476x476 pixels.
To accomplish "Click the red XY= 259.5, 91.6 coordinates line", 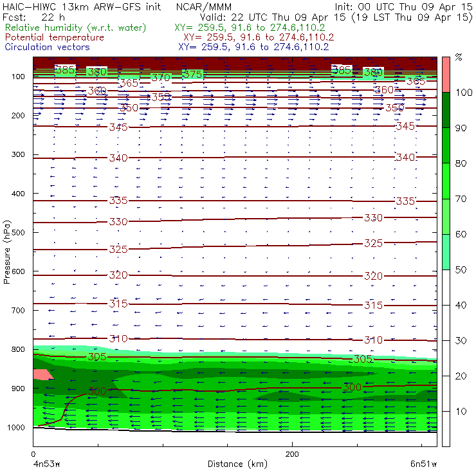I will coord(259,37).
